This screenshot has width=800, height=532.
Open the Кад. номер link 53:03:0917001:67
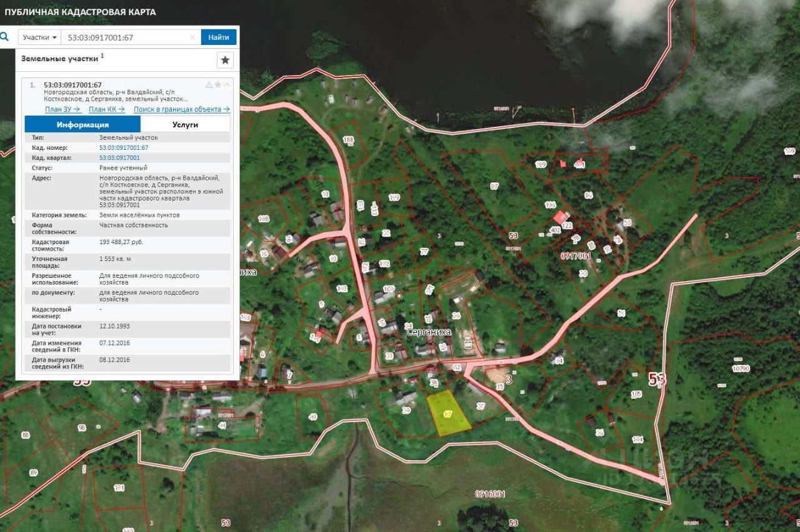tap(124, 147)
